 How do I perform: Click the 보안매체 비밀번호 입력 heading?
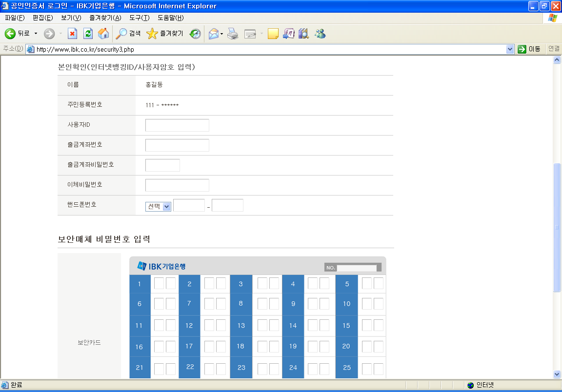coord(104,239)
